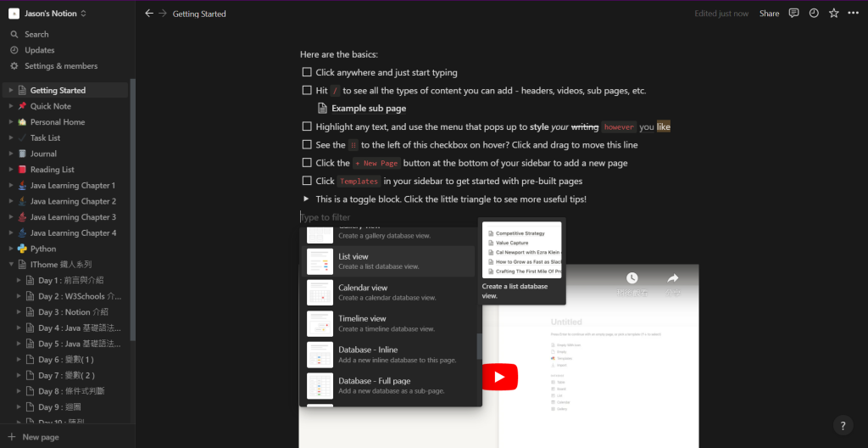Click the Example sub page document icon

(x=322, y=109)
